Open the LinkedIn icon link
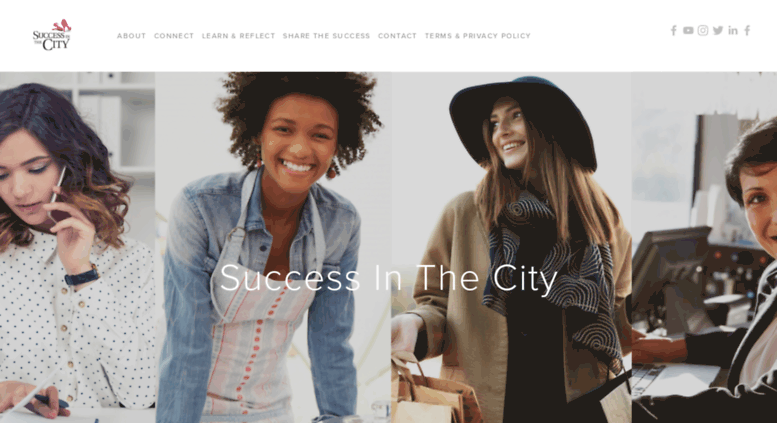Screen dimensions: 777x423 coord(733,31)
